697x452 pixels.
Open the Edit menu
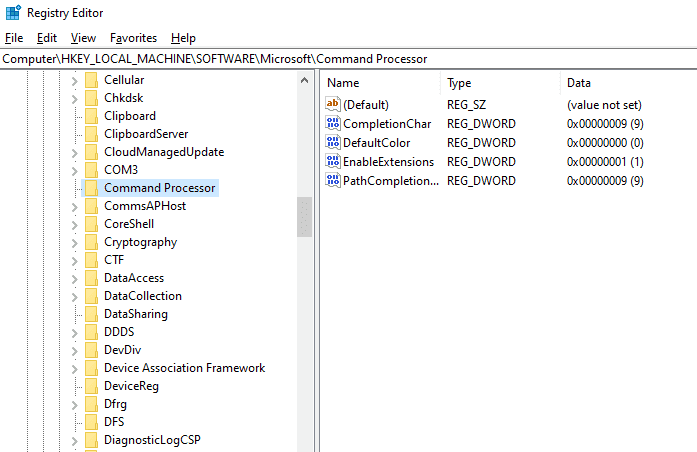(47, 38)
